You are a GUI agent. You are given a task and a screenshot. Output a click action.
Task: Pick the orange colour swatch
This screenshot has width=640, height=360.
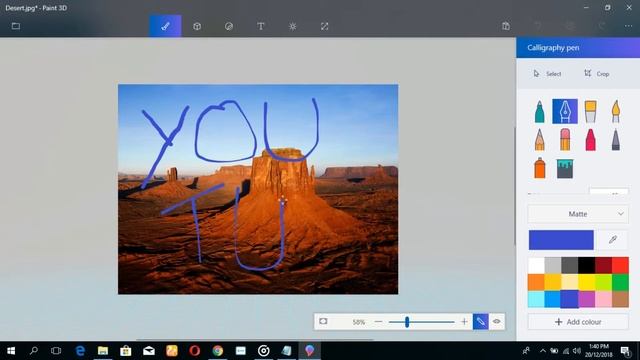(x=536, y=282)
